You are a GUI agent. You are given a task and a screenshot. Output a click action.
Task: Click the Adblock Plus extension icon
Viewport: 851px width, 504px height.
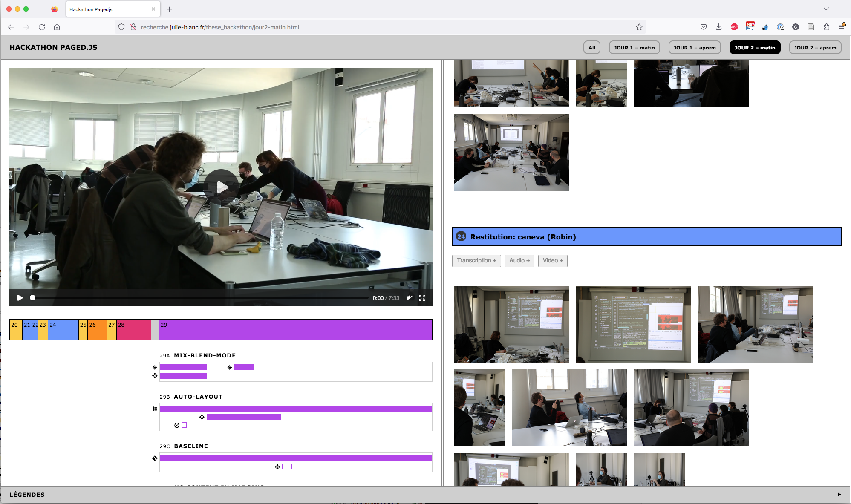[x=734, y=27]
